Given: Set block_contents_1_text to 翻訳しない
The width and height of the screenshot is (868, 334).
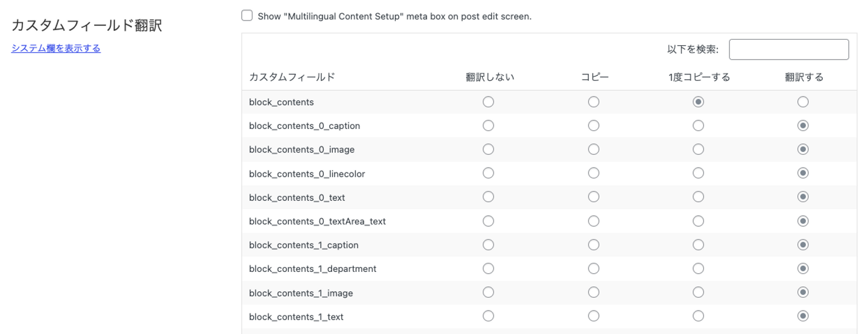Looking at the screenshot, I should point(488,316).
